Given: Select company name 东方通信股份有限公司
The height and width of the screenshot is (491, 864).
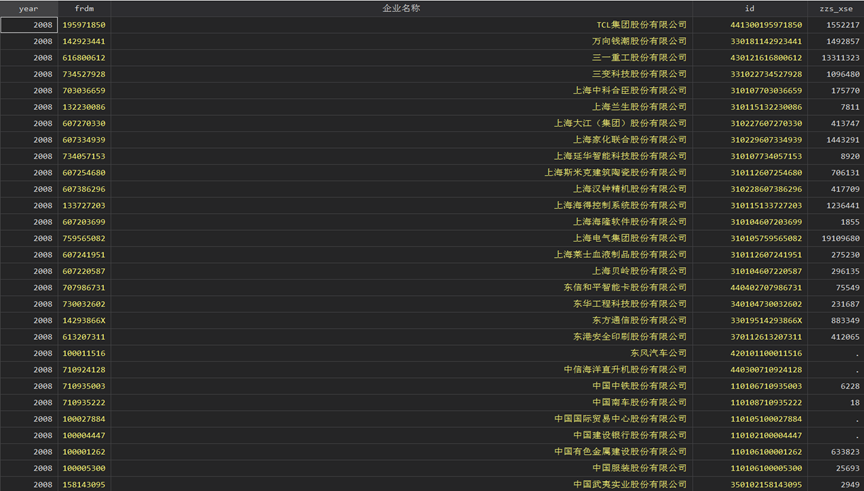Looking at the screenshot, I should pos(639,321).
